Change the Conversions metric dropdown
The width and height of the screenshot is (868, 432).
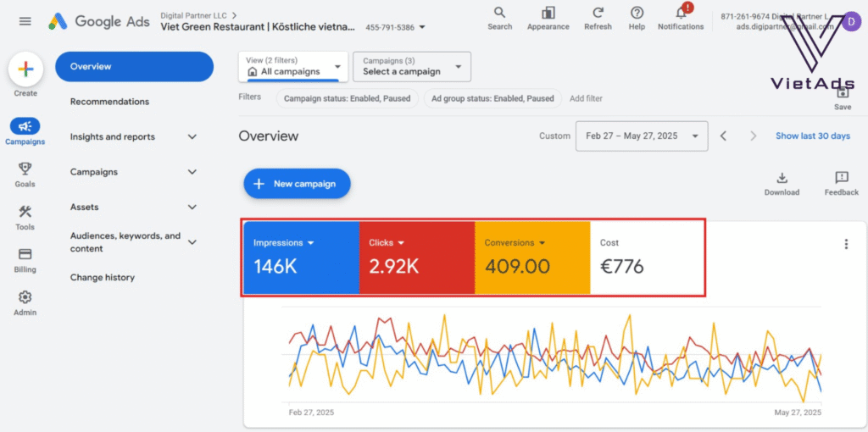pos(515,243)
